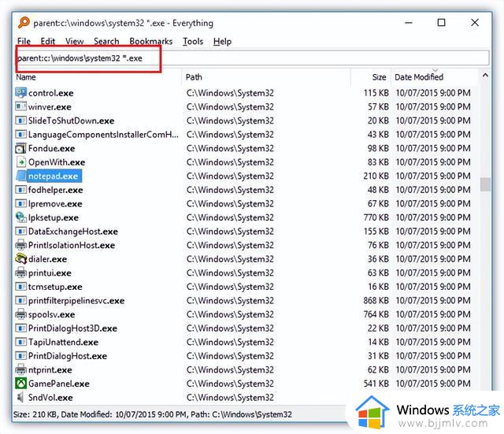Minimize the Everything window
This screenshot has width=504, height=434.
[x=409, y=23]
